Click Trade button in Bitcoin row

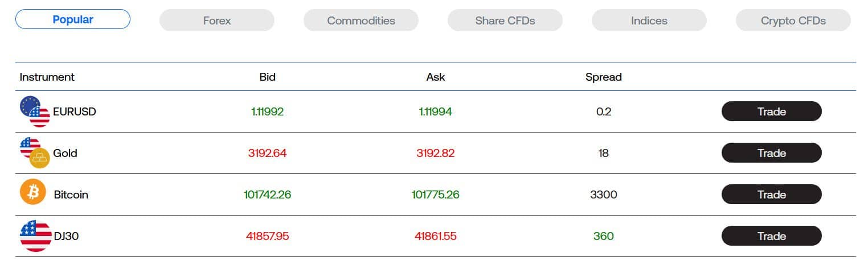tap(771, 194)
